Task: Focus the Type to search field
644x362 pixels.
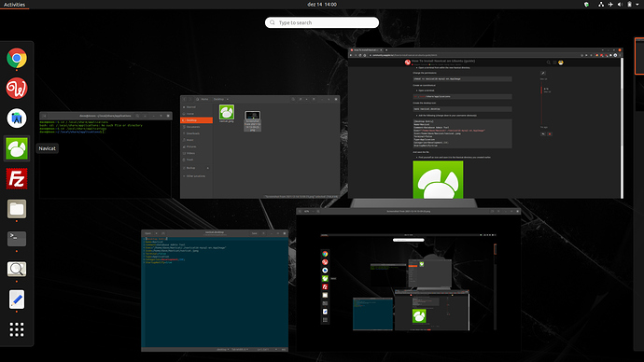Action: [322, 22]
